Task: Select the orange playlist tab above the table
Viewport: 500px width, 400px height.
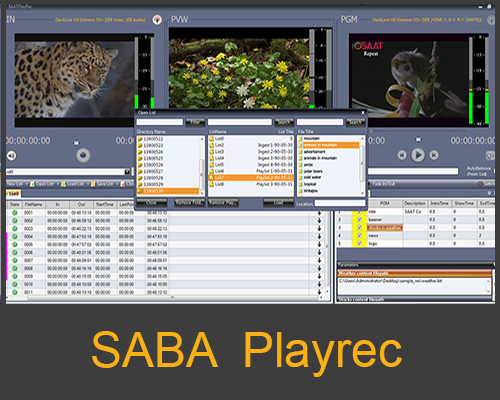Action: [14, 193]
